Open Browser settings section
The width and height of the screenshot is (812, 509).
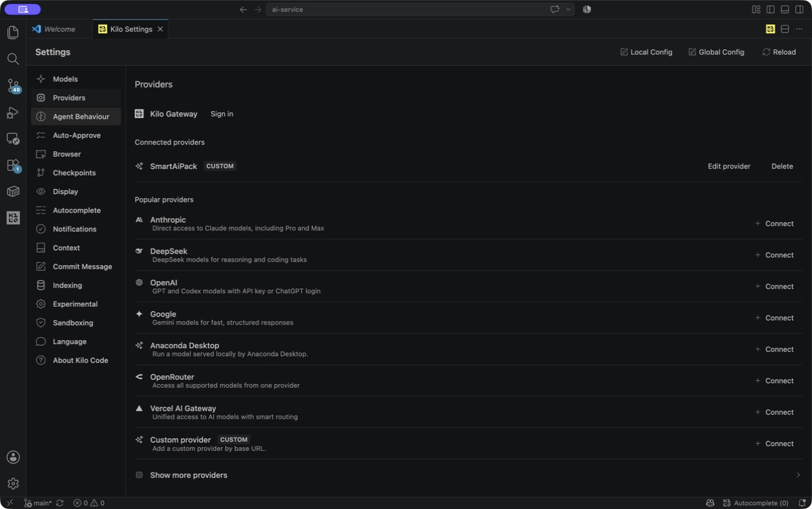point(76,154)
